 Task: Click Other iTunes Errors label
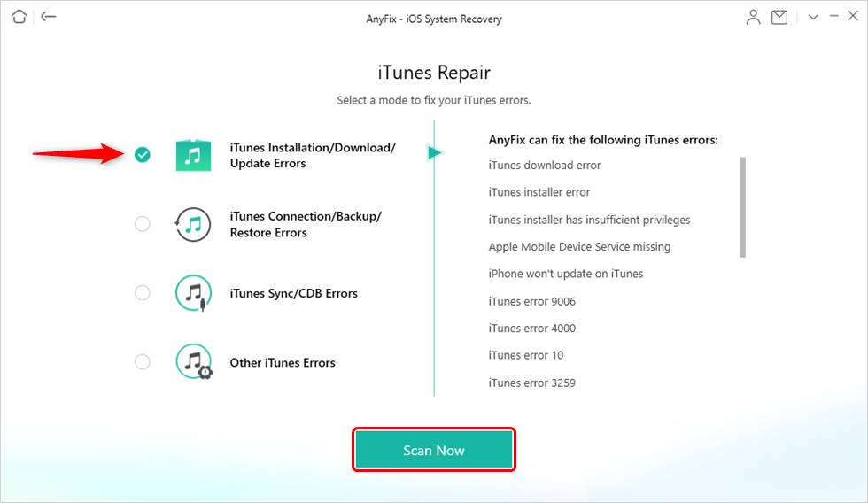pyautogui.click(x=283, y=362)
